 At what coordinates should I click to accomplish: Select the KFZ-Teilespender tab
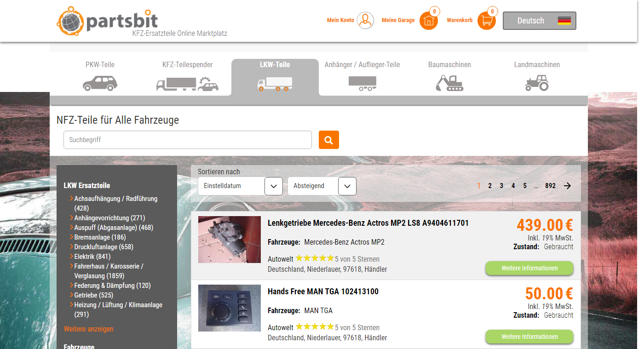pyautogui.click(x=187, y=76)
